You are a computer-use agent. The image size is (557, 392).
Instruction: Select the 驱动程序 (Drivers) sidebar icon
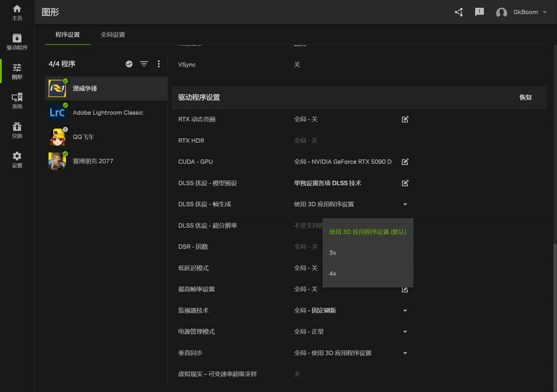16,42
